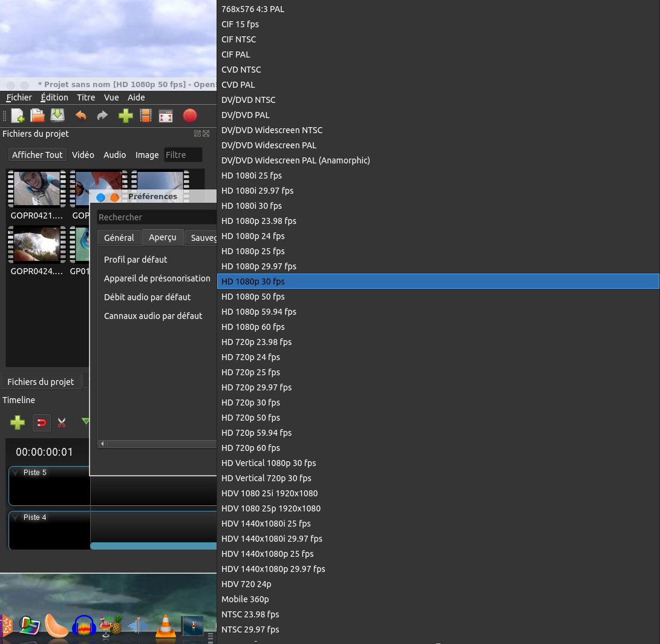Collapse the Piste 4 track arrow
The image size is (660, 644).
click(15, 517)
